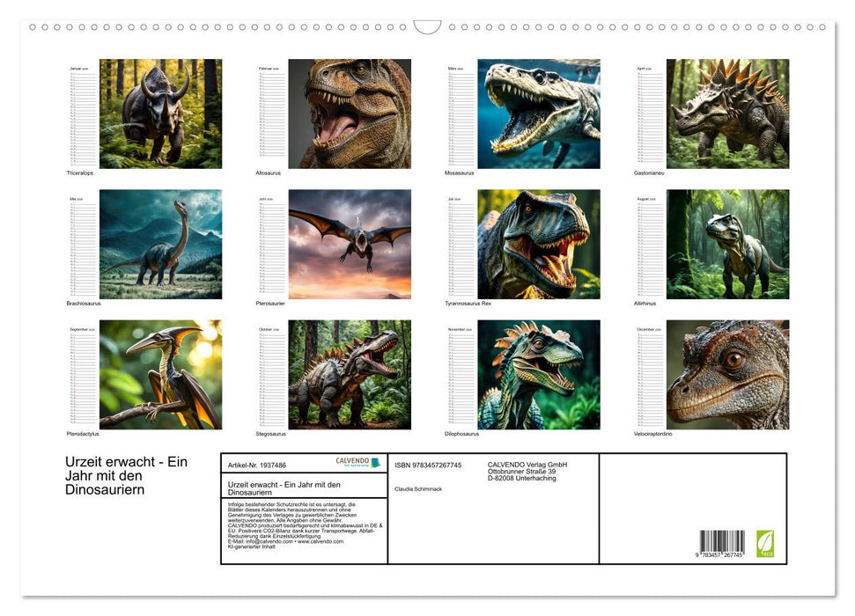Click the Stegosaurus October image
Viewport: 855px width, 616px height.
(x=350, y=375)
